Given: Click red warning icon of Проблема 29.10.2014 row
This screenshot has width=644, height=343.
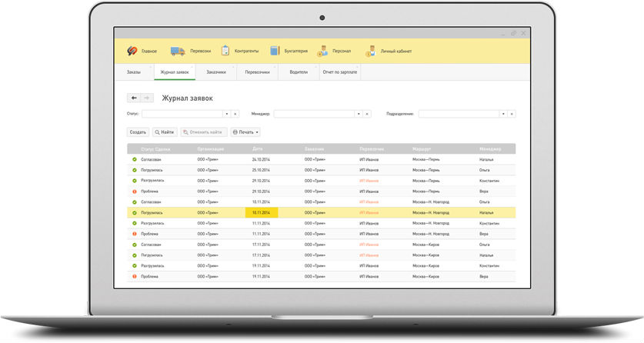Looking at the screenshot, I should [x=135, y=191].
